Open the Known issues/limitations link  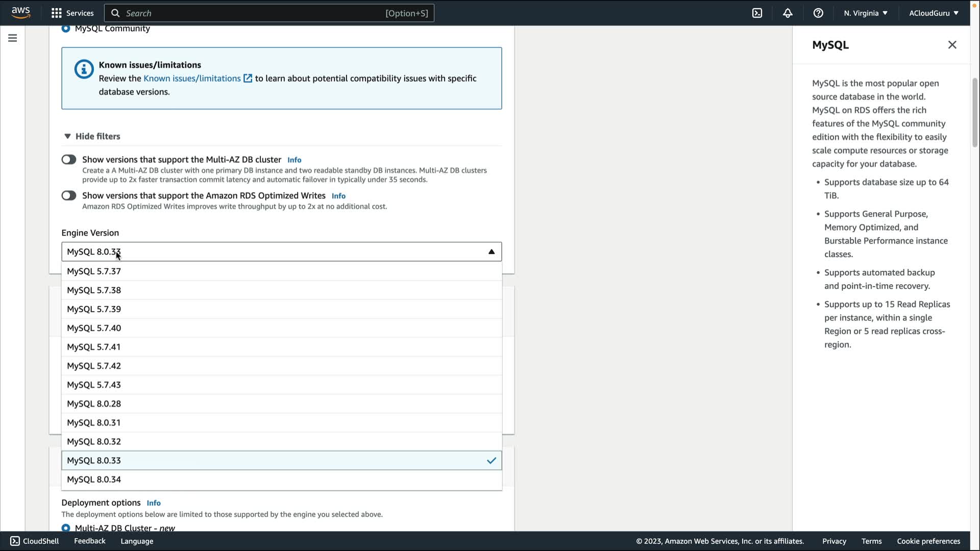click(x=192, y=78)
